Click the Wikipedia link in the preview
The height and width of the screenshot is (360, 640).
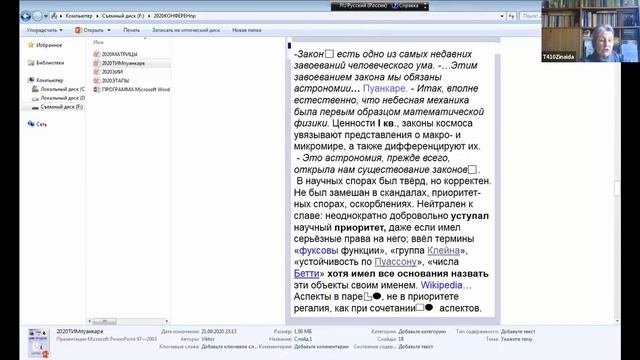point(442,285)
